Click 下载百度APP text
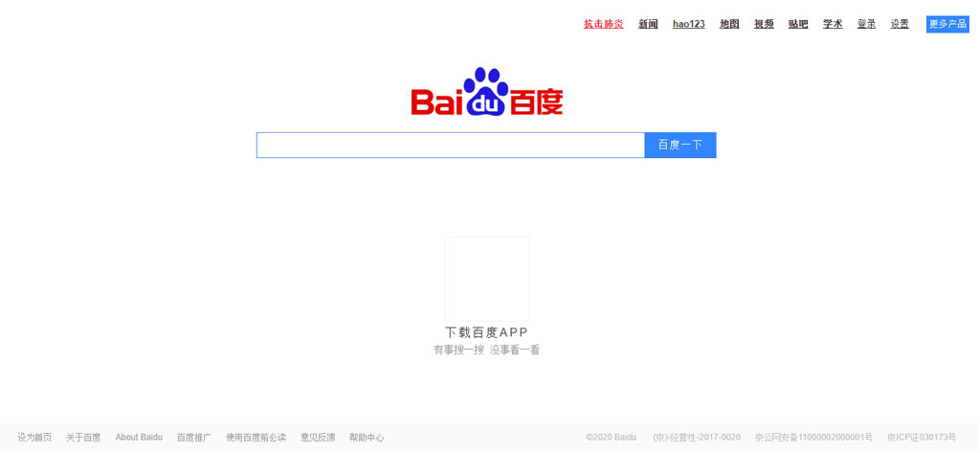Viewport: 980px width, 453px height. pos(487,332)
